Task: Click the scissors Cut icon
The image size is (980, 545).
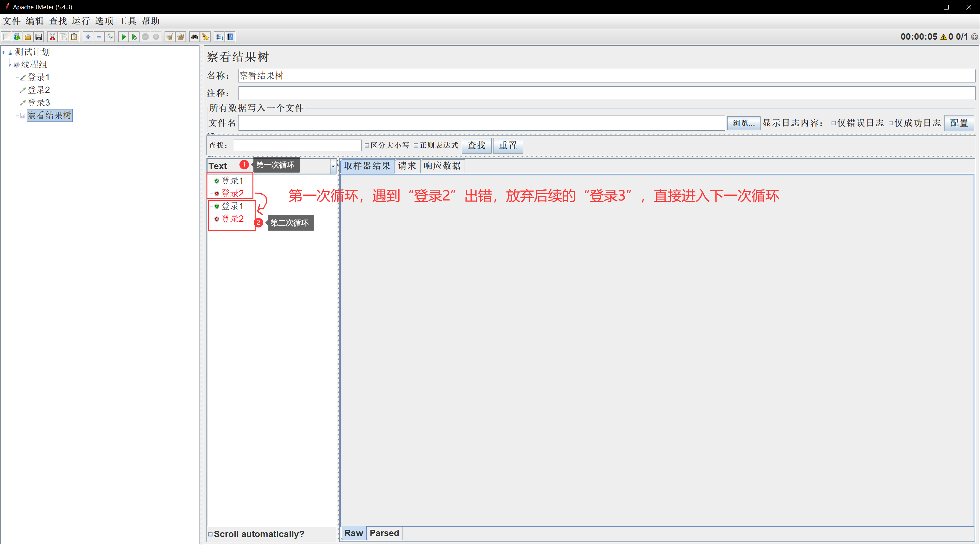Action: point(53,37)
